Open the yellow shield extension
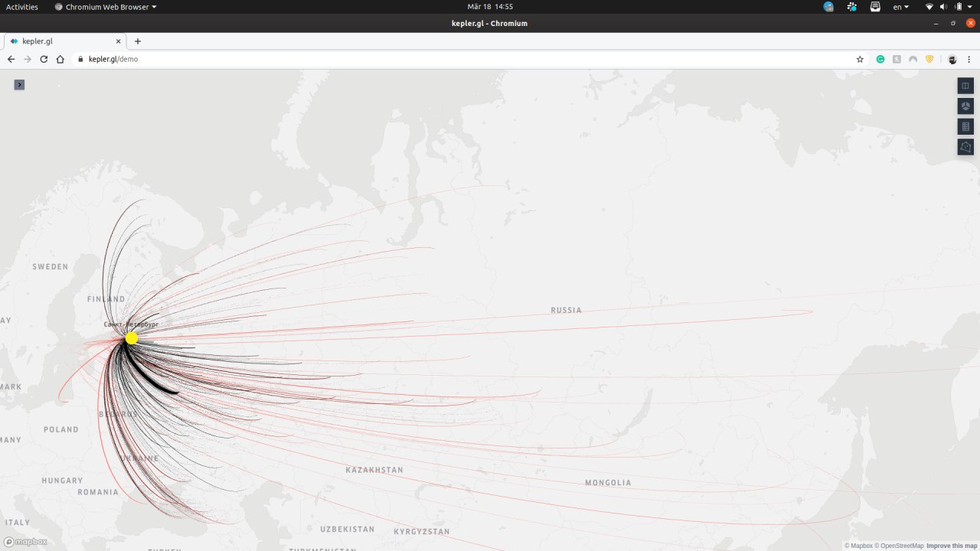 tap(929, 59)
